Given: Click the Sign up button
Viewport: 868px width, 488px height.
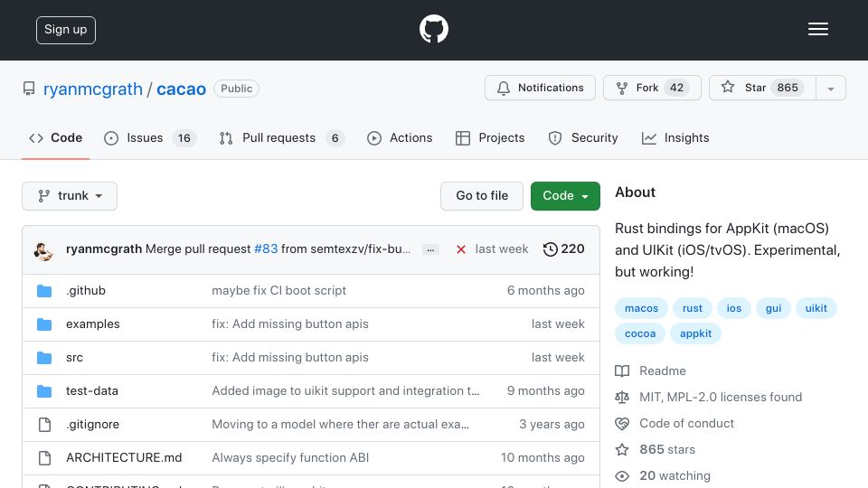Looking at the screenshot, I should coord(66,30).
